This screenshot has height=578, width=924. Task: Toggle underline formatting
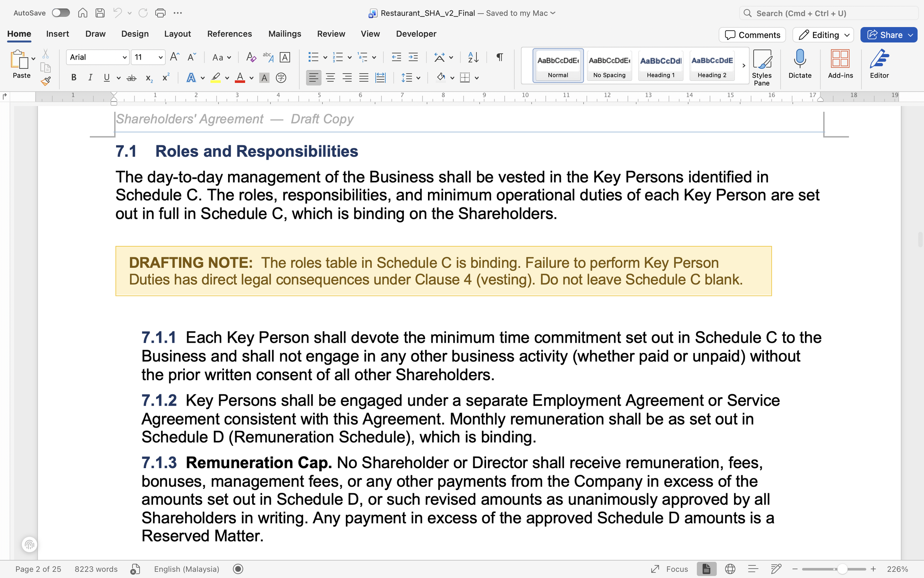click(106, 78)
